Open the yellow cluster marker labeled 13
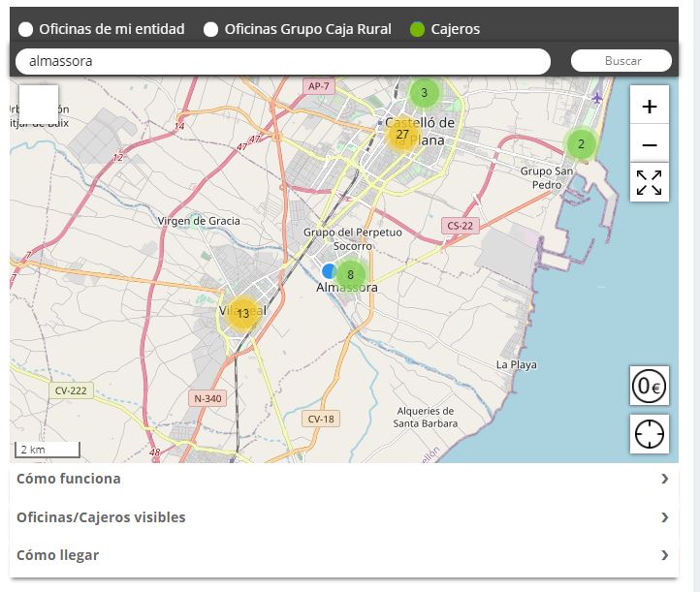700x592 pixels. (242, 313)
